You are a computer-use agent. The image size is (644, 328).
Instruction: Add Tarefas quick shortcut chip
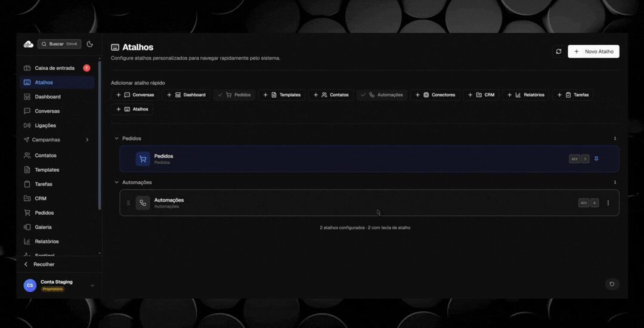coord(573,95)
